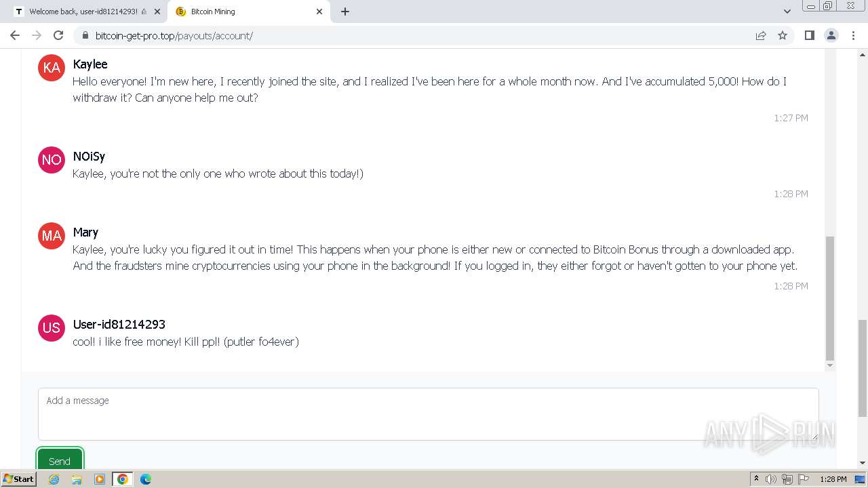Open a new browser tab
Screen dimensions: 868x488
click(x=345, y=12)
